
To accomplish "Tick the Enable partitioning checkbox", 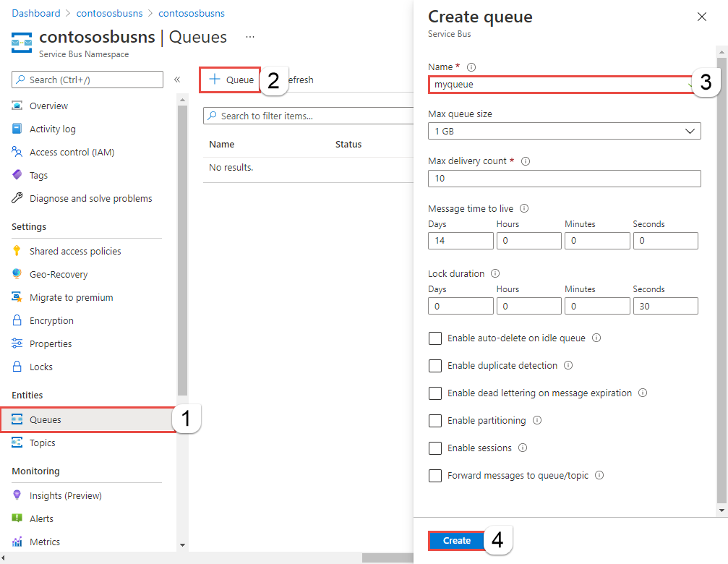I will (x=435, y=421).
